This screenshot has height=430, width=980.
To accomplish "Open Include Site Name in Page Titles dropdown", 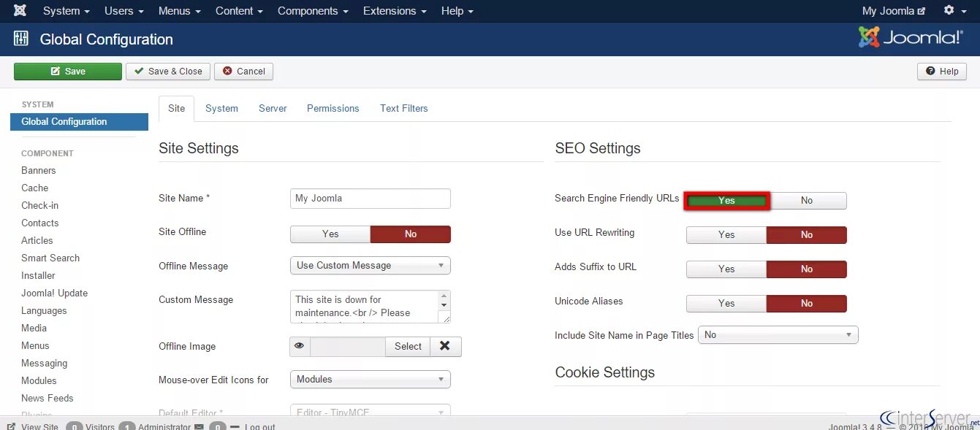I will coord(778,335).
